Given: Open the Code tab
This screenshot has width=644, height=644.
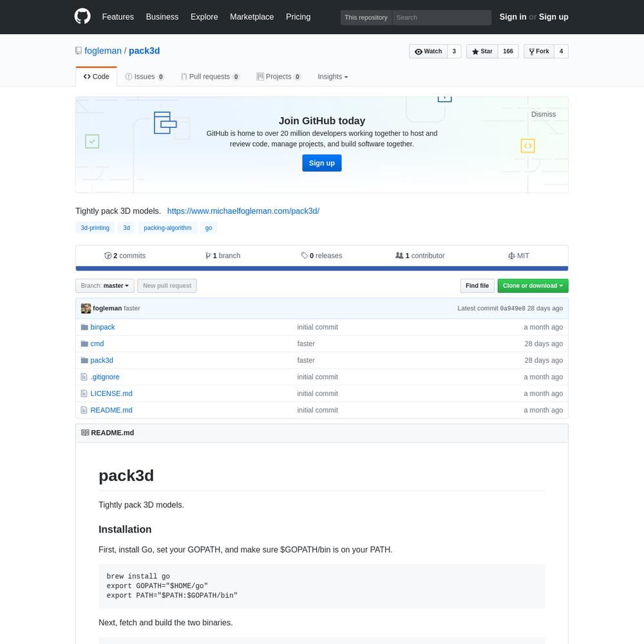Looking at the screenshot, I should (96, 77).
